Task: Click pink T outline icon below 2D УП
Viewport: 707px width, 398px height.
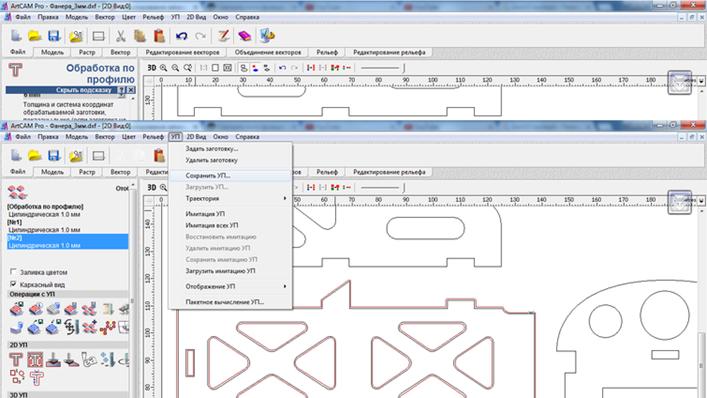Action: (36, 377)
